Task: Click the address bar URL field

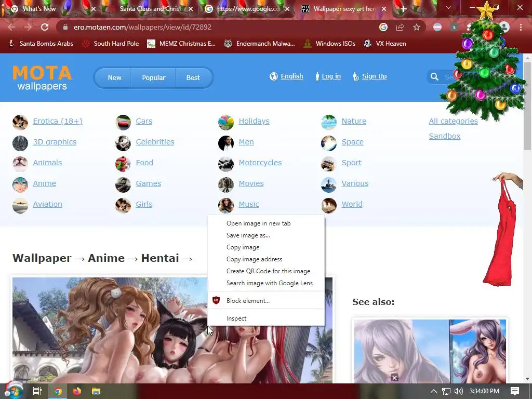Action: (217, 27)
